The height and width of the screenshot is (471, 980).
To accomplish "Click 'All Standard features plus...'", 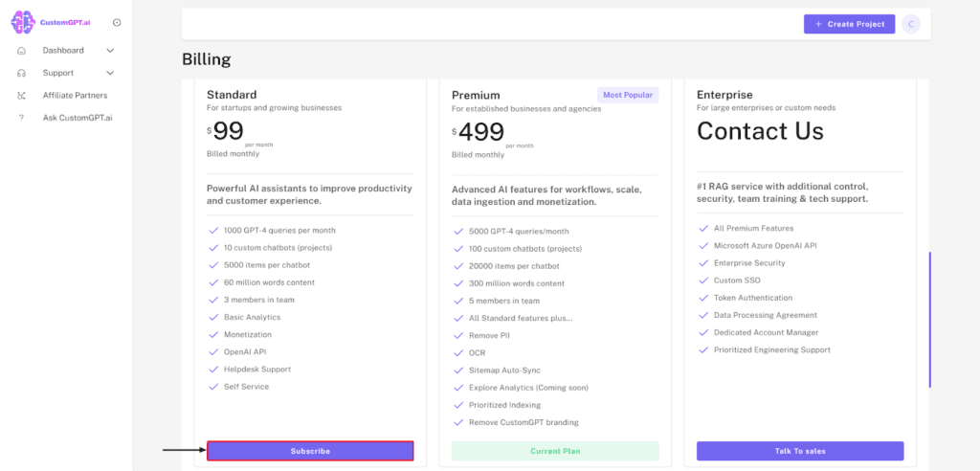I will (522, 319).
